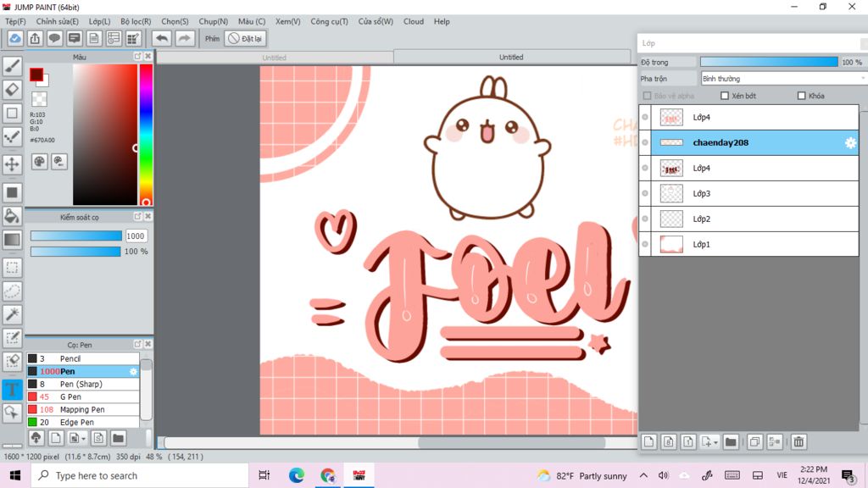The image size is (868, 488).
Task: Toggle visibility of Lớp3 layer
Action: point(645,194)
